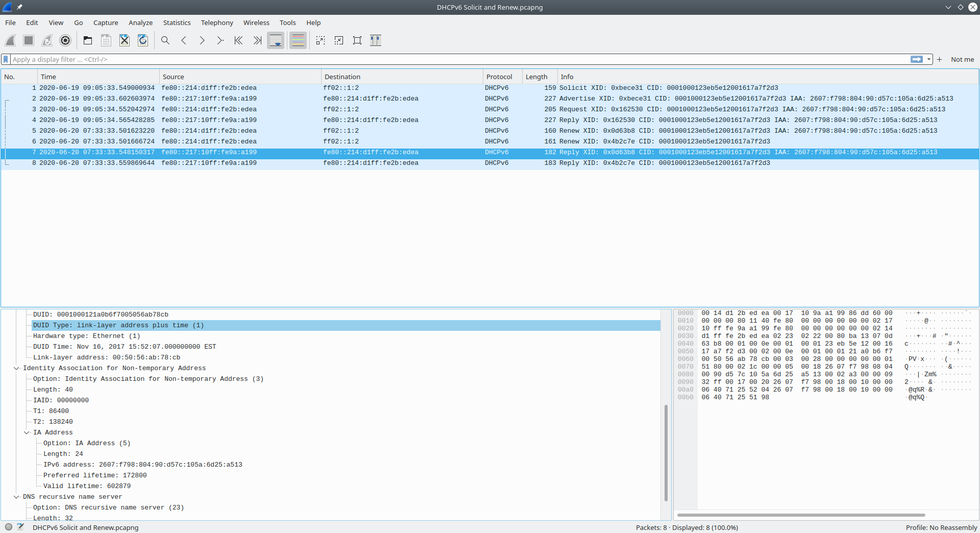Sort by Protocol column header
Screen dimensions: 980x533
pyautogui.click(x=503, y=77)
